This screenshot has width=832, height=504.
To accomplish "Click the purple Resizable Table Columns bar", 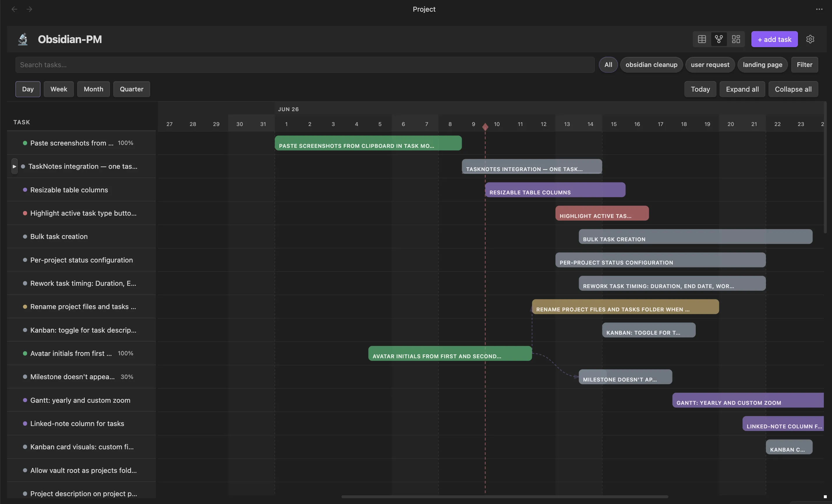I will point(555,190).
